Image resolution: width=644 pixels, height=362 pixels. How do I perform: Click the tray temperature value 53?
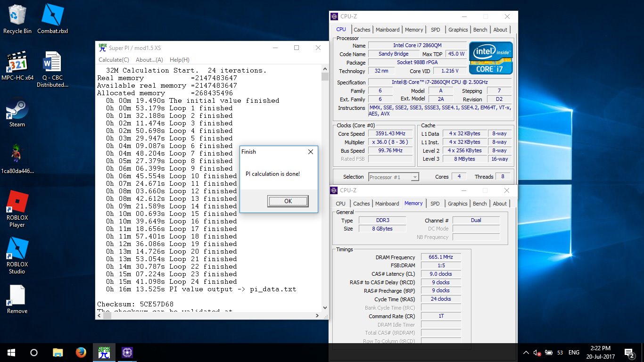click(560, 353)
